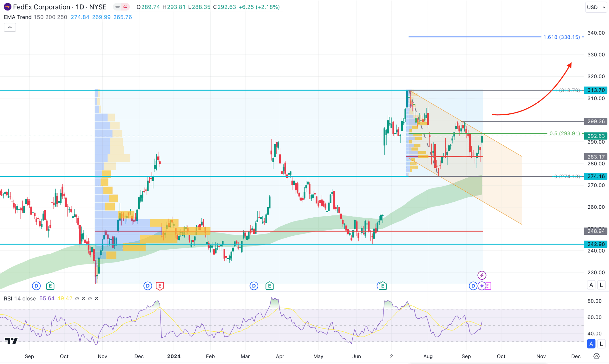
Task: Click the FedEx Corporation symbol title
Action: click(x=42, y=7)
